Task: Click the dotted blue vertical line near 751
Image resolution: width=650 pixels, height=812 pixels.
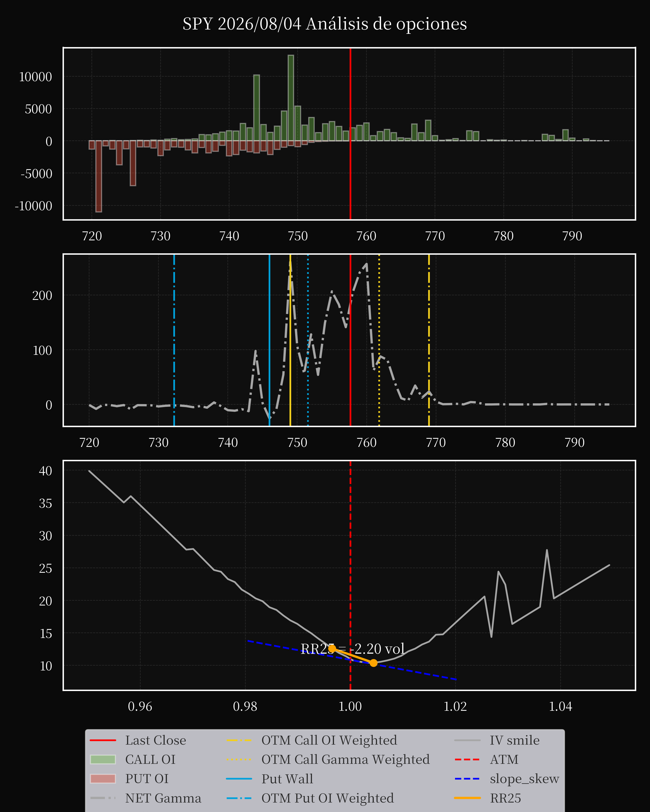Action: (308, 340)
